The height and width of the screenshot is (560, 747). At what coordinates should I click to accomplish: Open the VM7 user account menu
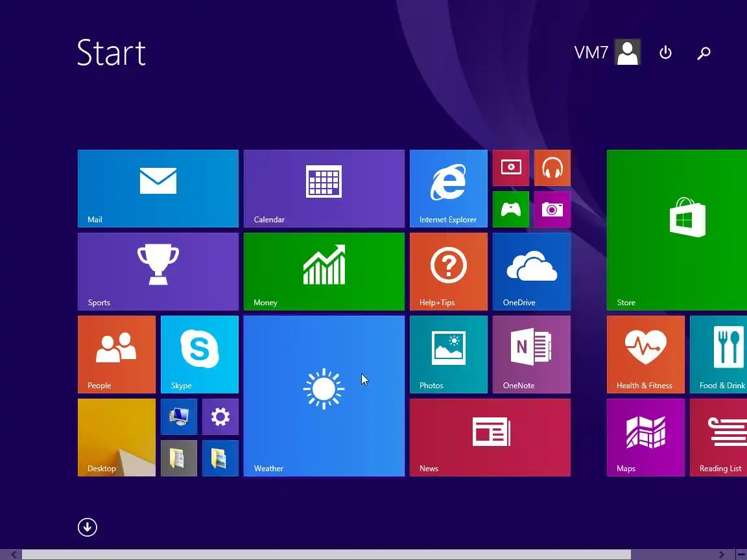pyautogui.click(x=607, y=52)
